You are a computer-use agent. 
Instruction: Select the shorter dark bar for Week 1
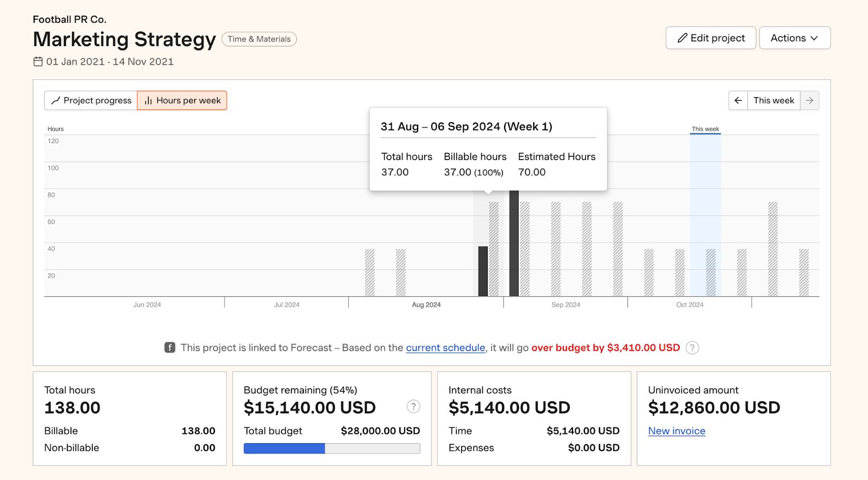[x=483, y=271]
